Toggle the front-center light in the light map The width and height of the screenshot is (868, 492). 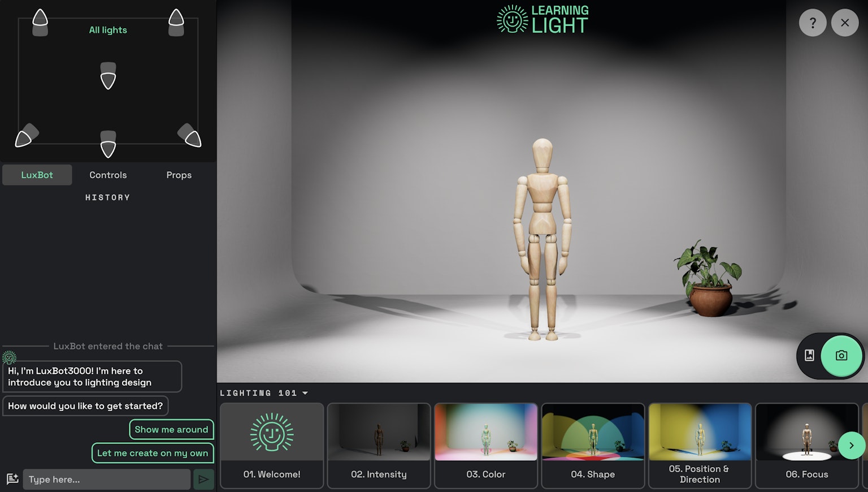[x=108, y=145]
